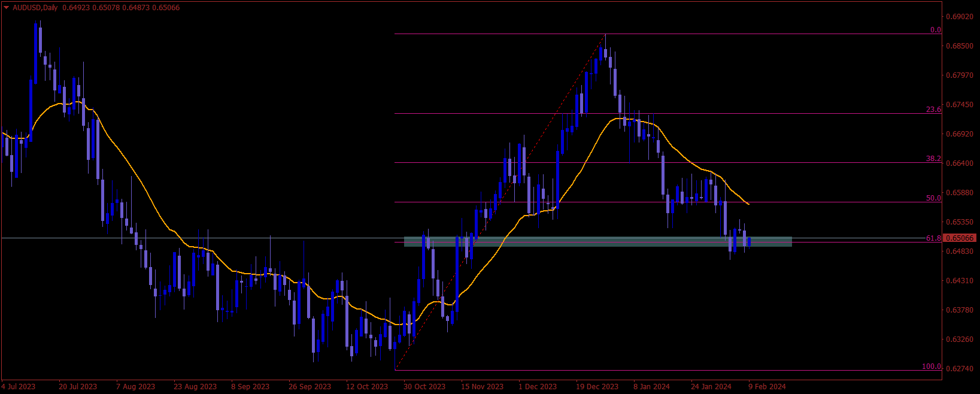This screenshot has width=980, height=394.
Task: Click the Fibonacci 0.0 level label
Action: (x=935, y=30)
